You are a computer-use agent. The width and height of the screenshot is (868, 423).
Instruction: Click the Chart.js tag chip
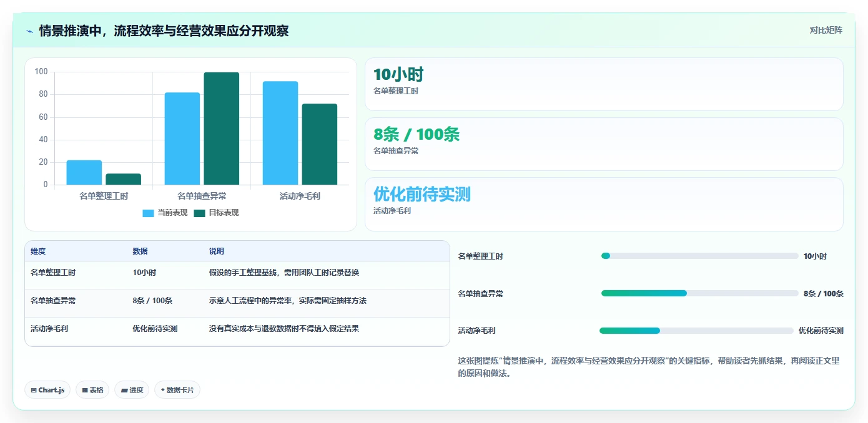tap(47, 390)
